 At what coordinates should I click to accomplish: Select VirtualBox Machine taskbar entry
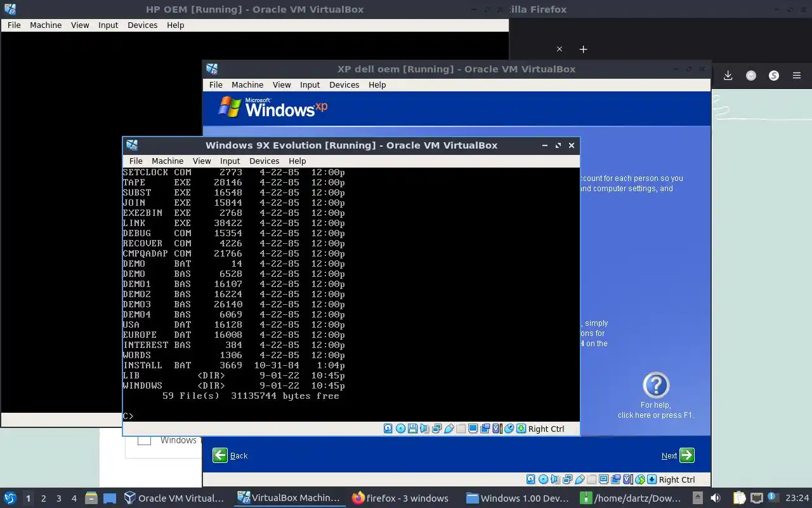pyautogui.click(x=289, y=498)
